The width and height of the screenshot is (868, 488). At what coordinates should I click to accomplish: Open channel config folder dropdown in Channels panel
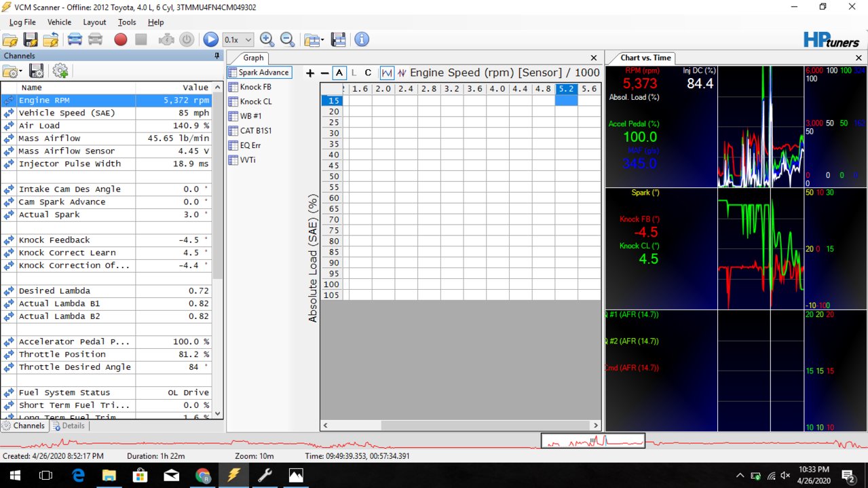(12, 71)
